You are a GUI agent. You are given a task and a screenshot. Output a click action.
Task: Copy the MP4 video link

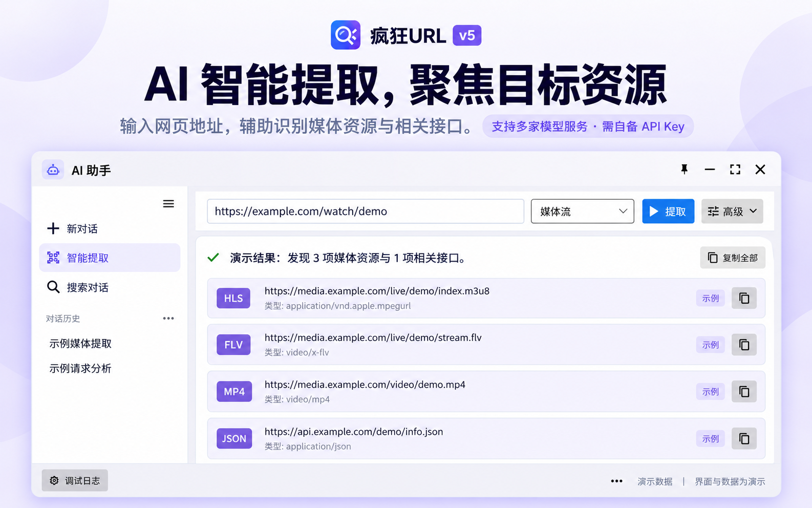[x=744, y=392]
